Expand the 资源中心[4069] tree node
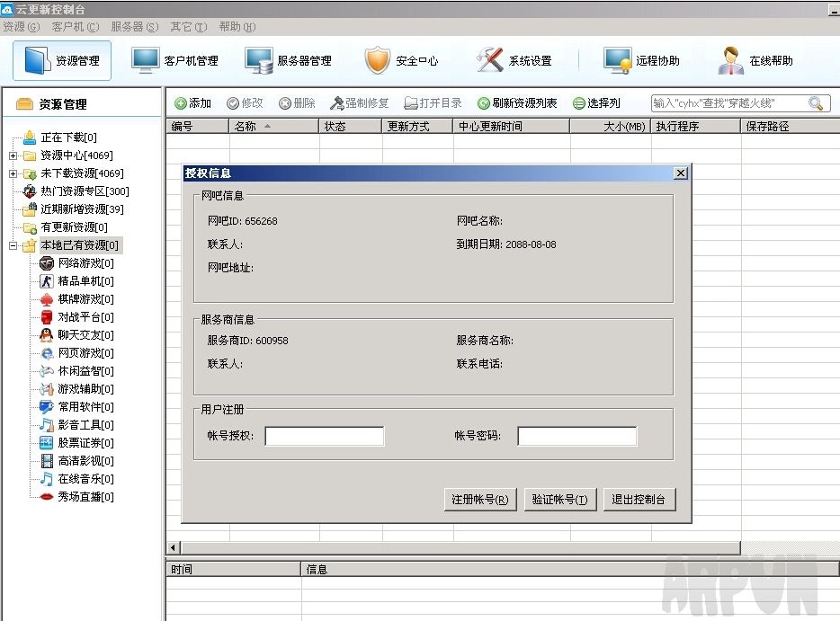The height and width of the screenshot is (621, 840). pos(13,155)
